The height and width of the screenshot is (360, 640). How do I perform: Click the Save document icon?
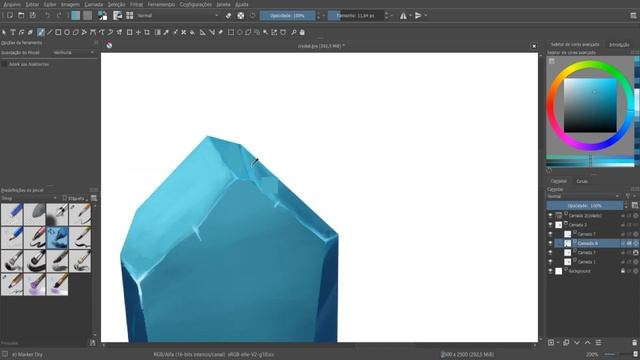tap(33, 16)
